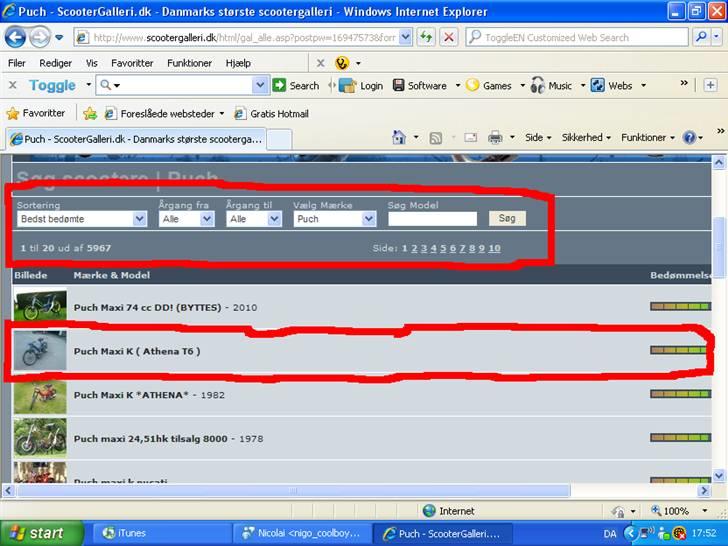Open the Rediger menu
728x546 pixels.
pos(56,62)
